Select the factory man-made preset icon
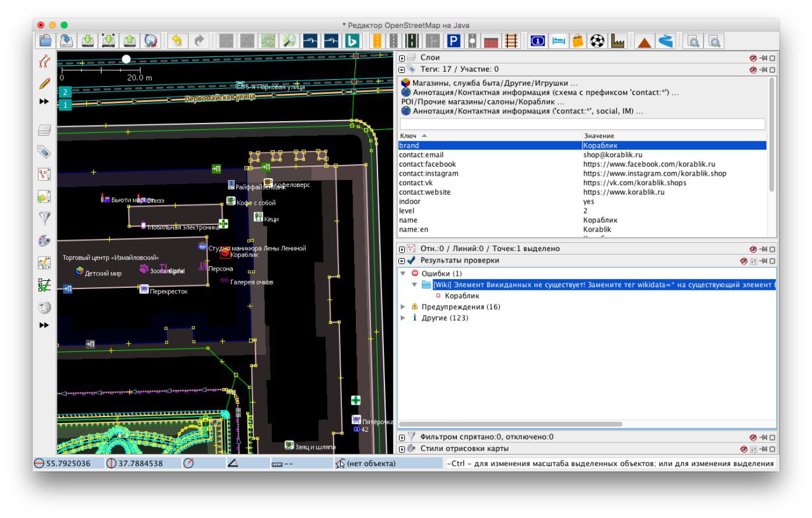Screen dimensions: 812x518 (617, 41)
